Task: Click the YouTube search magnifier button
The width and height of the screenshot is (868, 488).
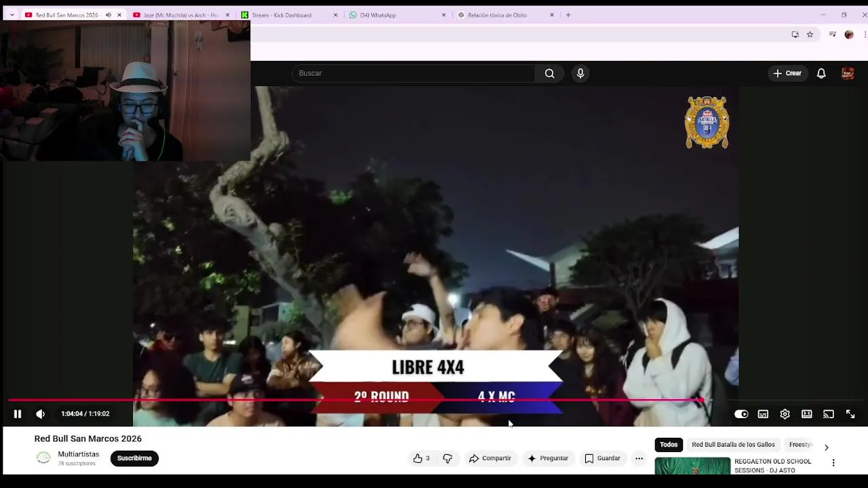Action: click(549, 73)
